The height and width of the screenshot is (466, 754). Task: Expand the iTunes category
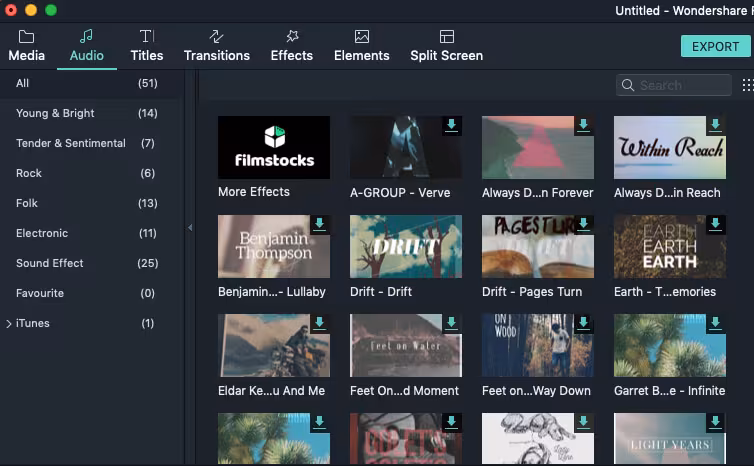[x=9, y=324]
